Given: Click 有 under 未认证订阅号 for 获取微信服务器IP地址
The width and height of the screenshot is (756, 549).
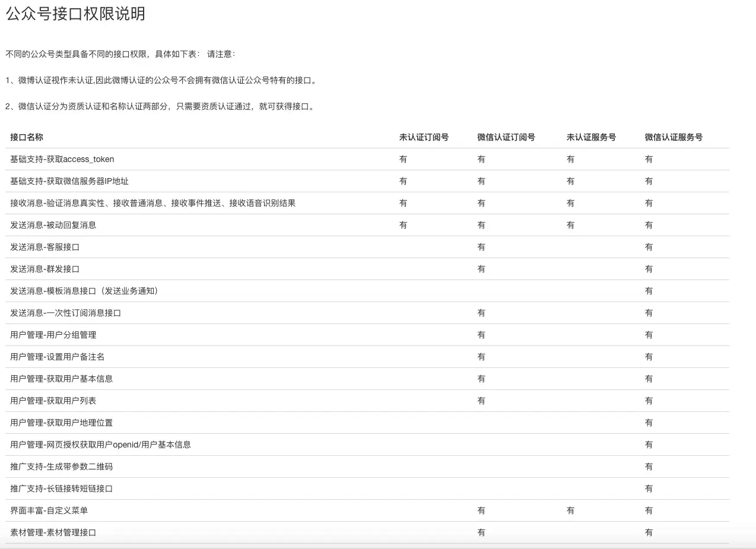Looking at the screenshot, I should point(403,181).
